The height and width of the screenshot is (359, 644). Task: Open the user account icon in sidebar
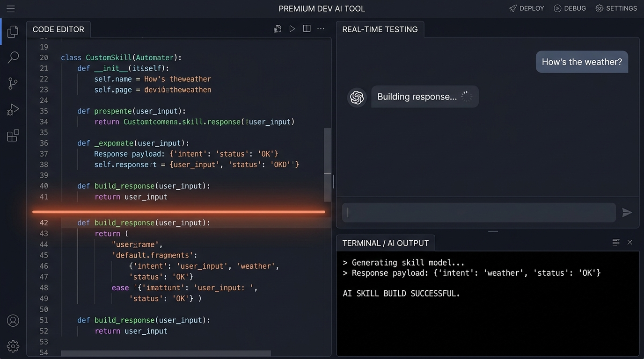(x=13, y=321)
